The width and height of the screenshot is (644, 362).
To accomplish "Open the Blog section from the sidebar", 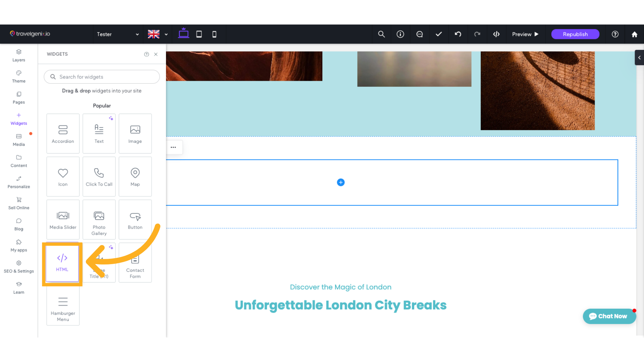I will coord(18,224).
